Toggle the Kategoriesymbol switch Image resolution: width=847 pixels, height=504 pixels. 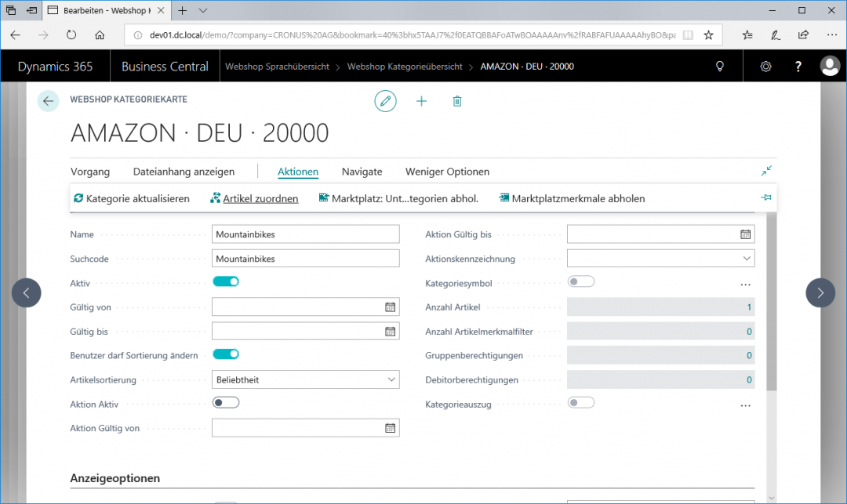point(581,281)
